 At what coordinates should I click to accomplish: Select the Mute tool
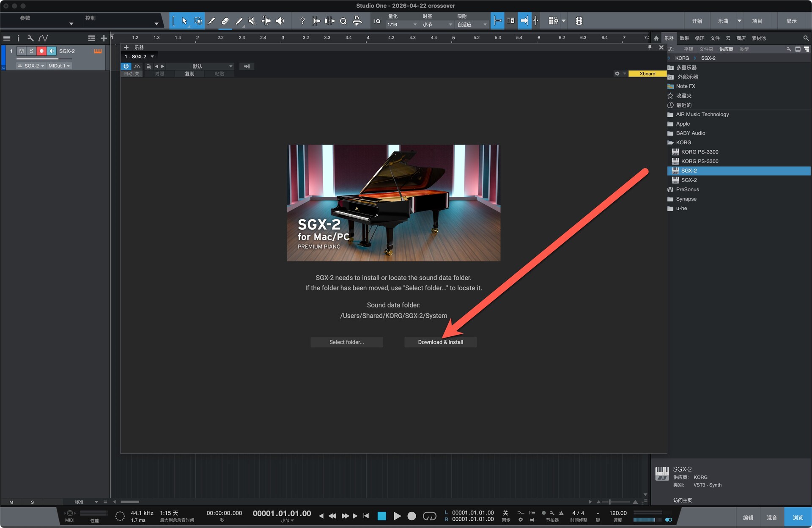click(252, 21)
